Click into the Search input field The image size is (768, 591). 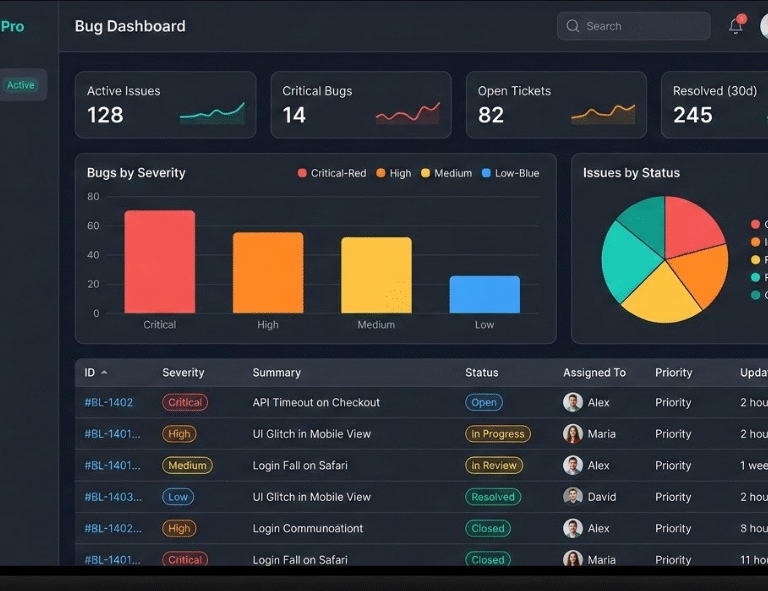tap(640, 27)
